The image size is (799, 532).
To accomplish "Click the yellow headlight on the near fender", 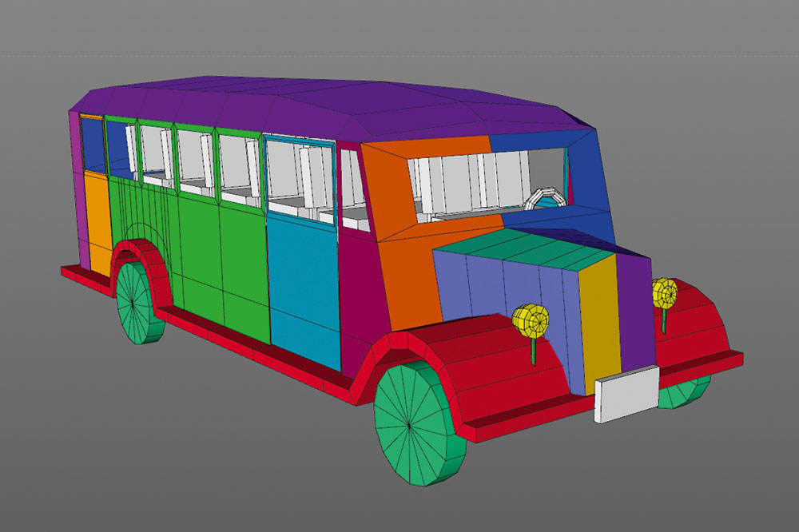I will tap(531, 320).
